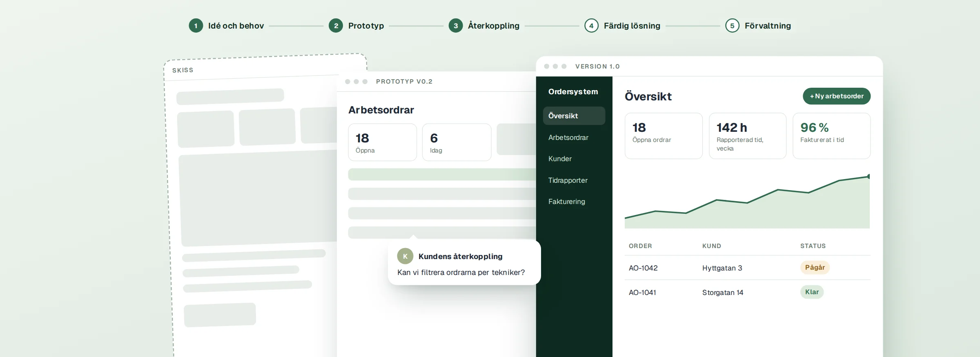Click the PROTOTYP V0.2 window title
This screenshot has width=980, height=357.
[404, 82]
